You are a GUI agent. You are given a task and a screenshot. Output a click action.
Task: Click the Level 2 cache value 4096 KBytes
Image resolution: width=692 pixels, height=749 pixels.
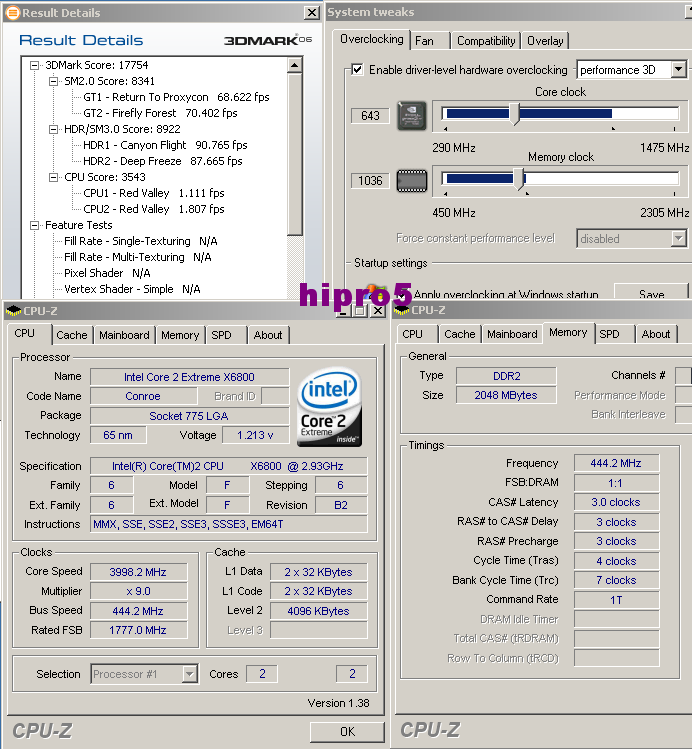319,611
